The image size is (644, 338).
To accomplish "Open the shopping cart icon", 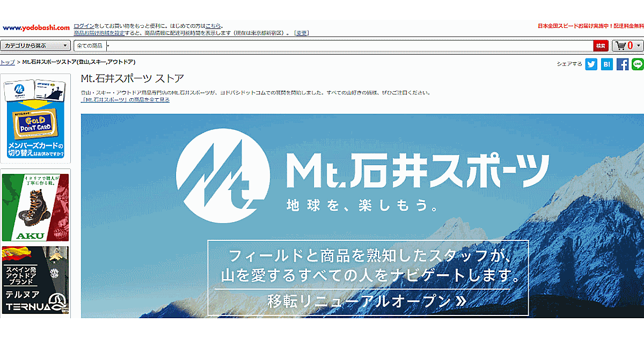I will click(622, 46).
